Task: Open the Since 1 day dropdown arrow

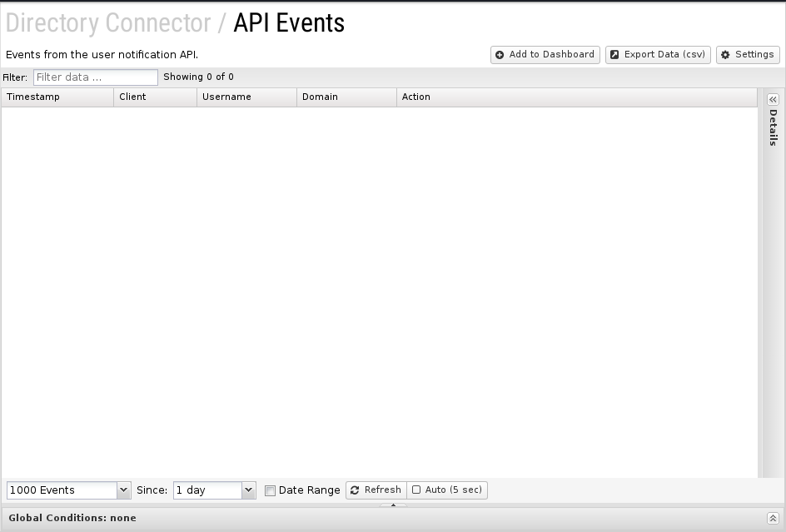Action: (249, 490)
